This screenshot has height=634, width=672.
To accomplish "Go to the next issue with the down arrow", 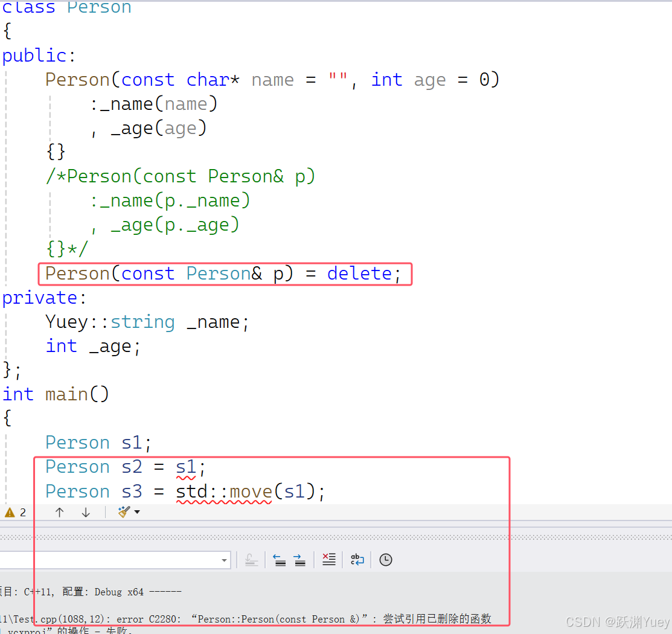I will pos(86,512).
